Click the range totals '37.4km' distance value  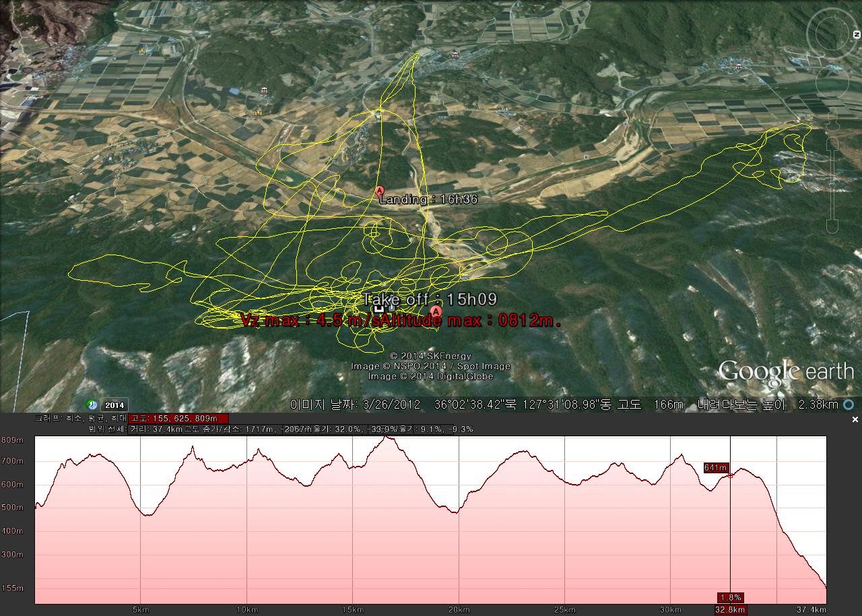pos(168,429)
